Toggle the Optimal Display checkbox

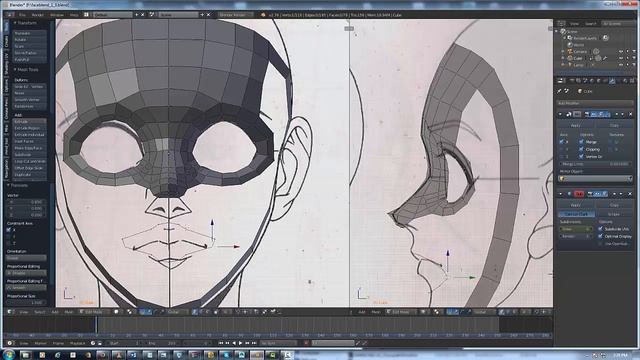(x=600, y=236)
